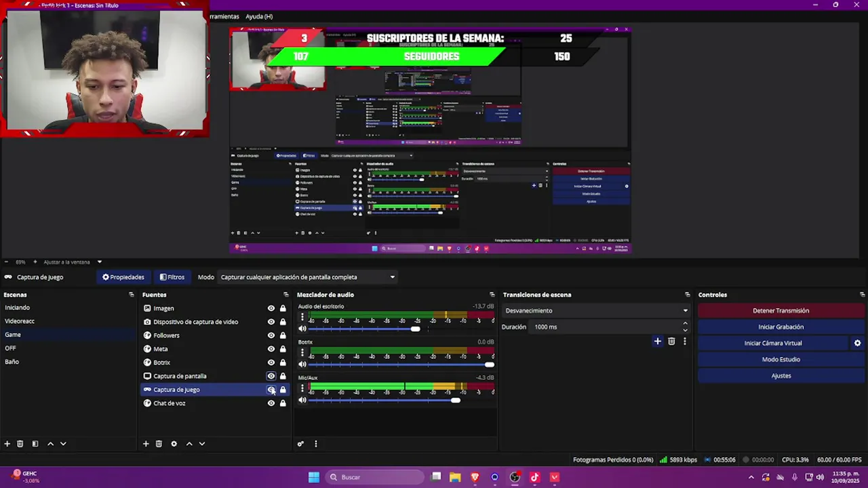Viewport: 868px width, 488px height.
Task: Hide the Chat de voz source
Action: click(271, 403)
